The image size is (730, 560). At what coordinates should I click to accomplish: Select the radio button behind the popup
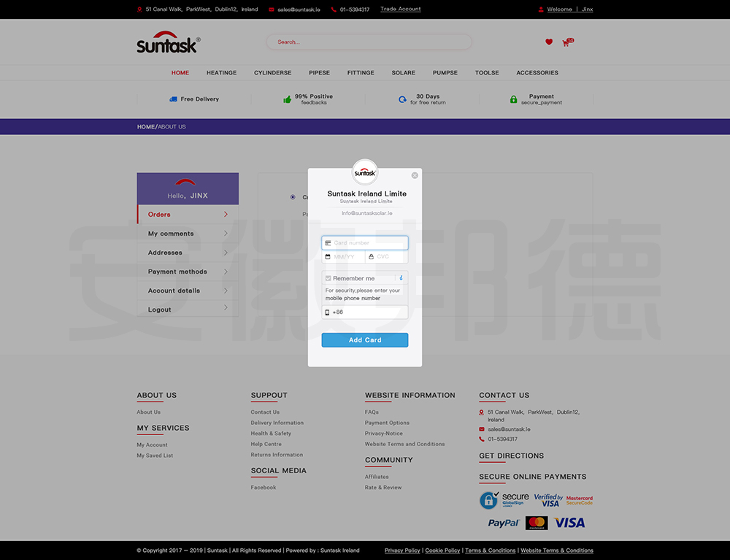(293, 197)
